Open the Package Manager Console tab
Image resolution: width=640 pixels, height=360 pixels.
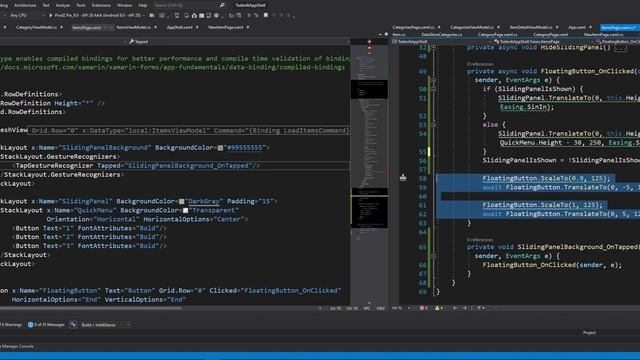click(17, 346)
